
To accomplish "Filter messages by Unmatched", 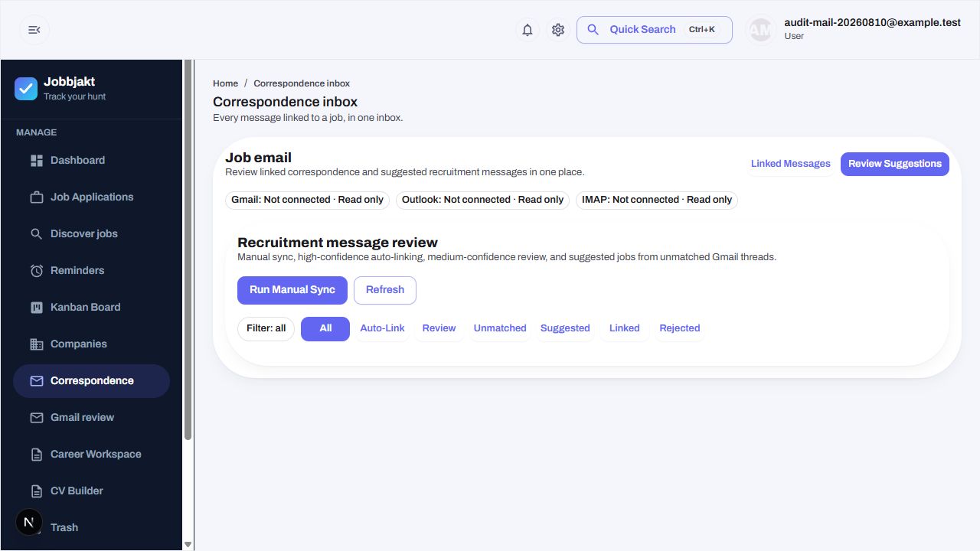I will click(x=500, y=328).
